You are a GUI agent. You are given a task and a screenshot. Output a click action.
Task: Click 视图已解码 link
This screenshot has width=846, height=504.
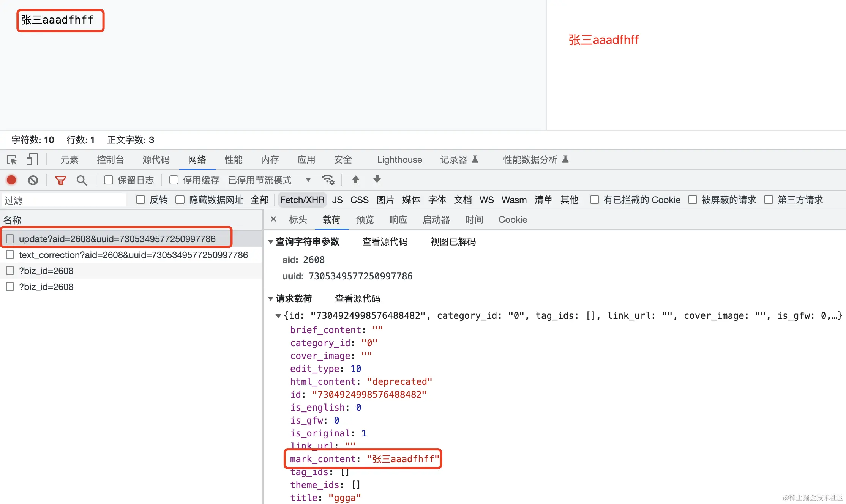453,242
